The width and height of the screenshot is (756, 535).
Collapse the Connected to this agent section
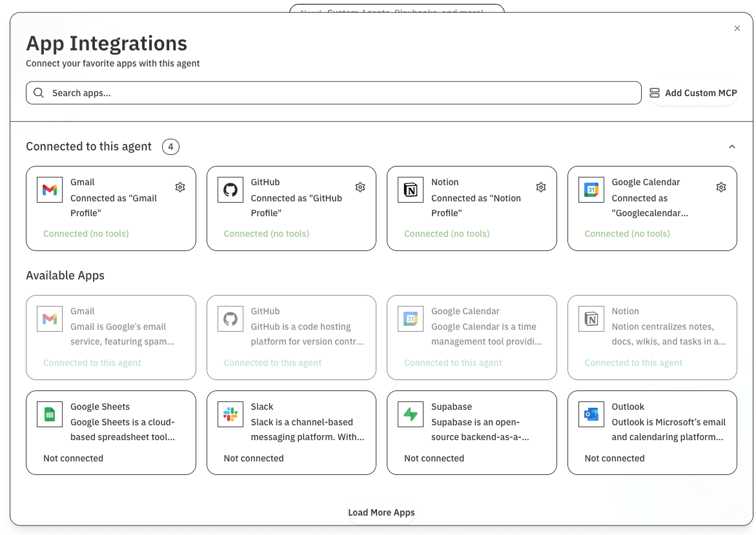pos(731,147)
